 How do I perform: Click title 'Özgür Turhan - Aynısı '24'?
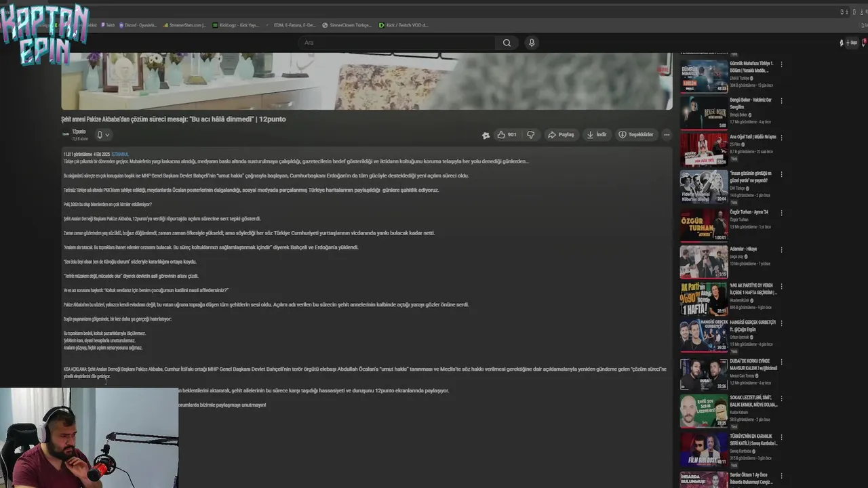(749, 212)
